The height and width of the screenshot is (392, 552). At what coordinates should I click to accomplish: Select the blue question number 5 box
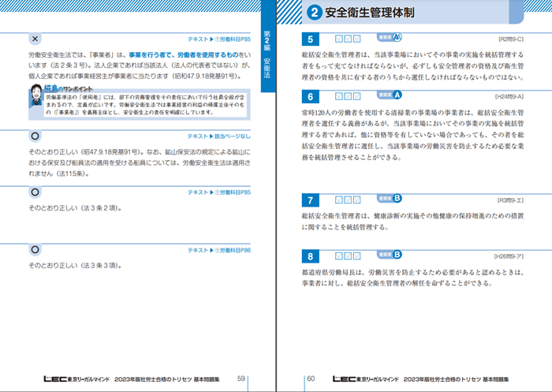pyautogui.click(x=310, y=39)
